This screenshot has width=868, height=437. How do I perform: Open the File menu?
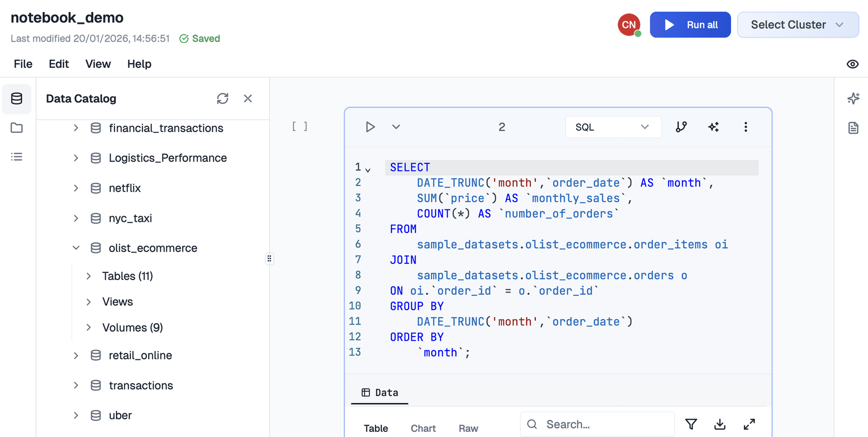(x=23, y=64)
